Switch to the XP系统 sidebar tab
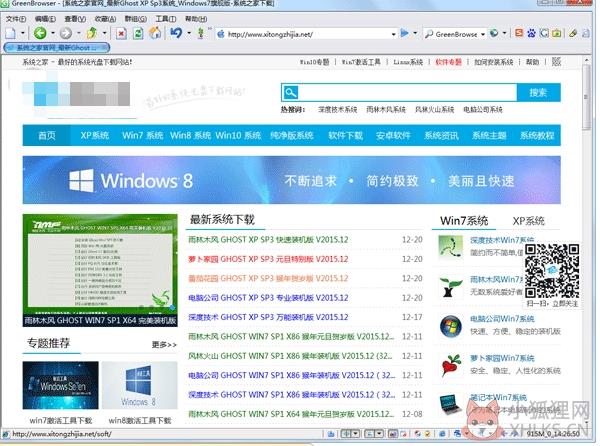 pyautogui.click(x=528, y=221)
